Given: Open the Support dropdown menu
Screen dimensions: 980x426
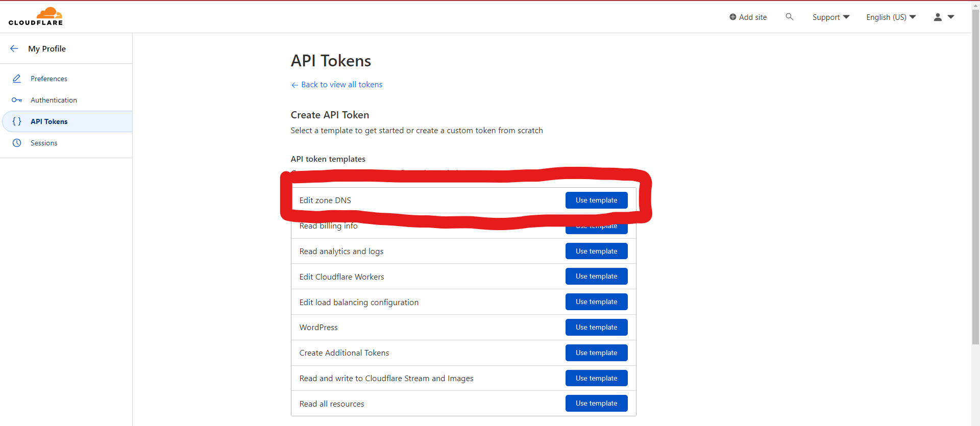Looking at the screenshot, I should [x=830, y=17].
